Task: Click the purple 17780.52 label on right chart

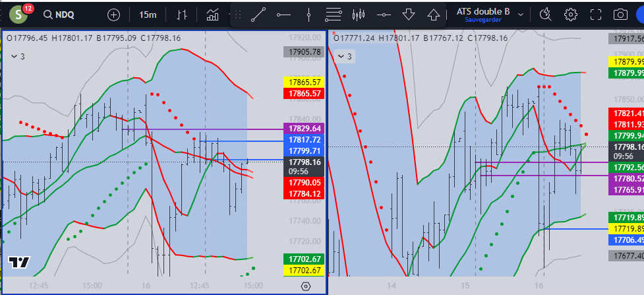Action: point(626,179)
